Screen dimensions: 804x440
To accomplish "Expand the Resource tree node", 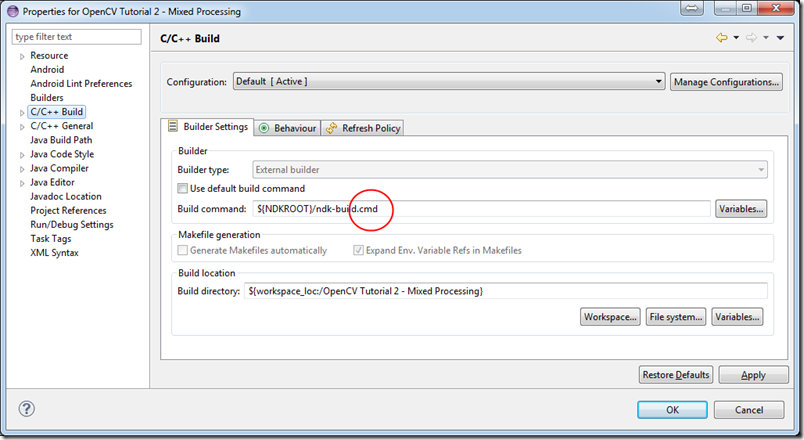I will click(x=22, y=56).
